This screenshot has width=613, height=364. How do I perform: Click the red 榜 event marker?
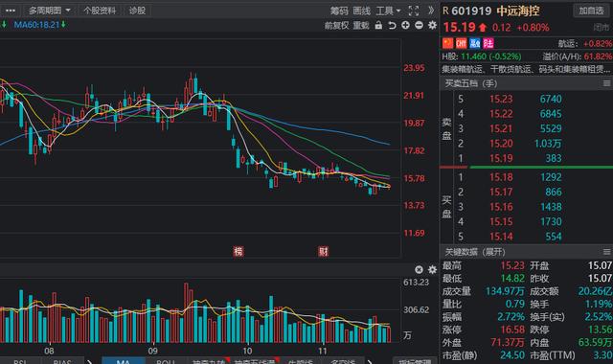tap(238, 251)
